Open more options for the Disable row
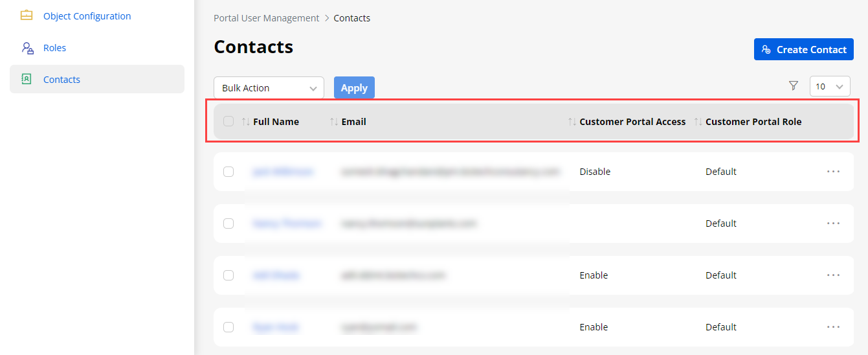 click(833, 172)
